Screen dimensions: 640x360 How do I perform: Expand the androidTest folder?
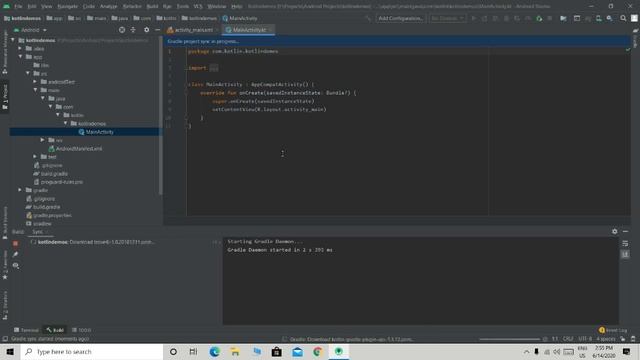[x=35, y=82]
